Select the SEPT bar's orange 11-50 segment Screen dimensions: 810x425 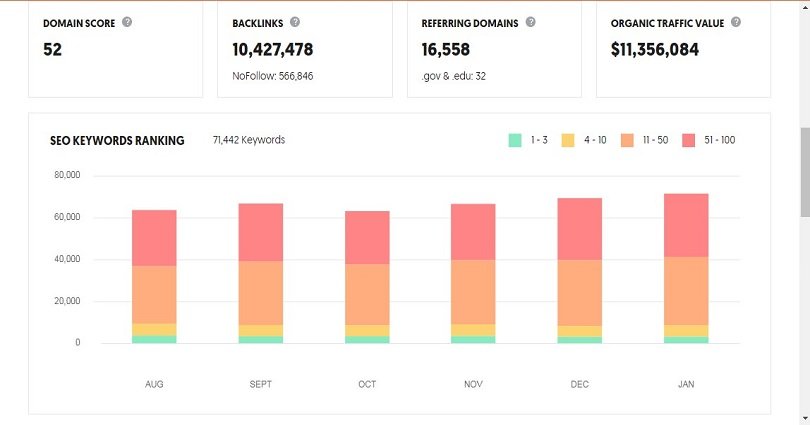coord(260,293)
